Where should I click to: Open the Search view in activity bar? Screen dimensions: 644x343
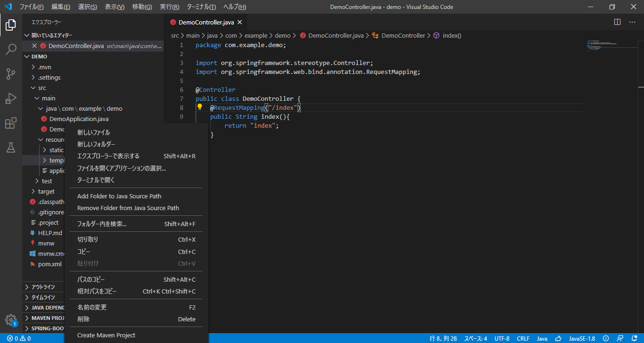click(11, 49)
